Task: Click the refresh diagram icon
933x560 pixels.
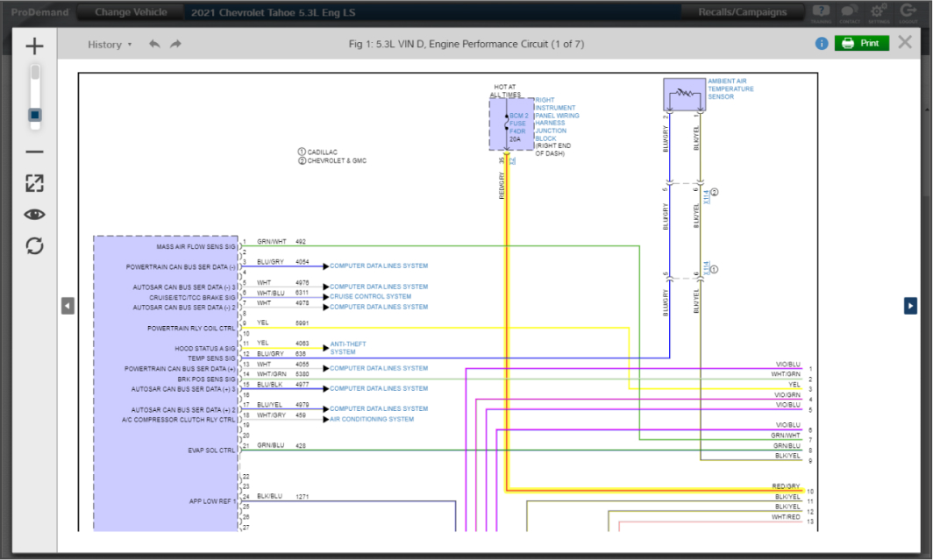Action: pyautogui.click(x=34, y=245)
